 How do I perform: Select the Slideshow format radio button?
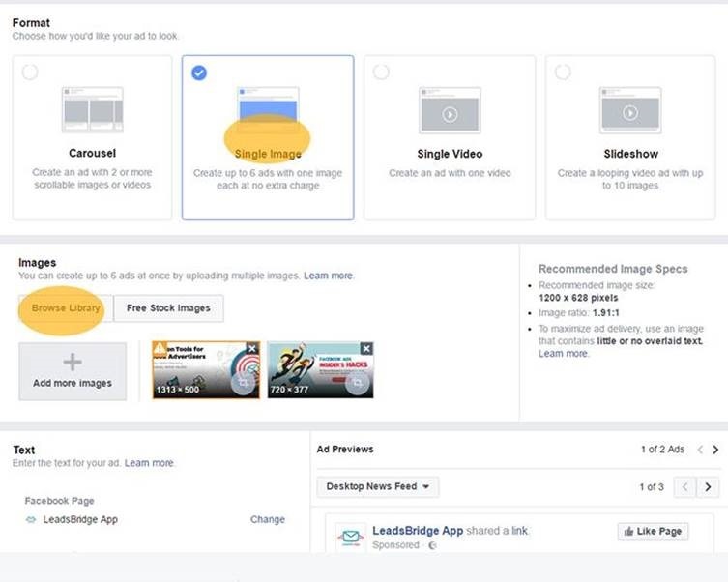click(563, 73)
